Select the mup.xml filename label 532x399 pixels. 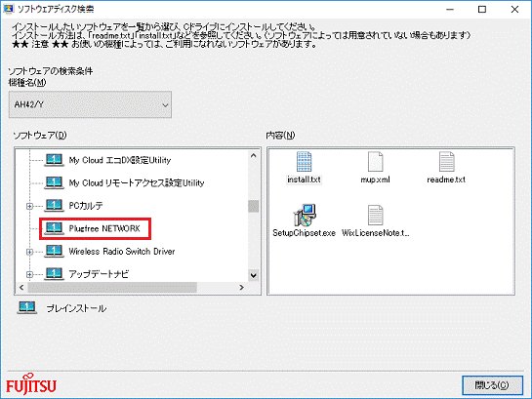pos(375,180)
